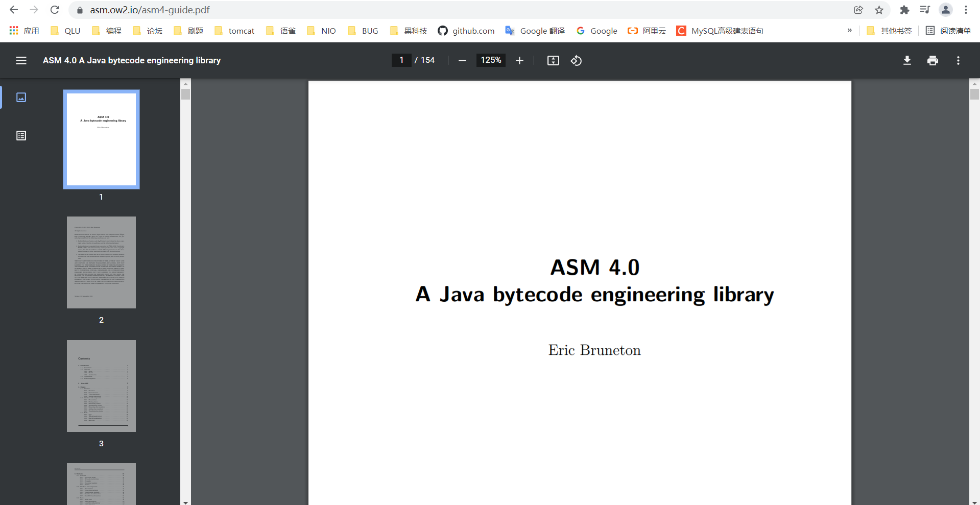Open the Chrome profile avatar

click(x=946, y=10)
